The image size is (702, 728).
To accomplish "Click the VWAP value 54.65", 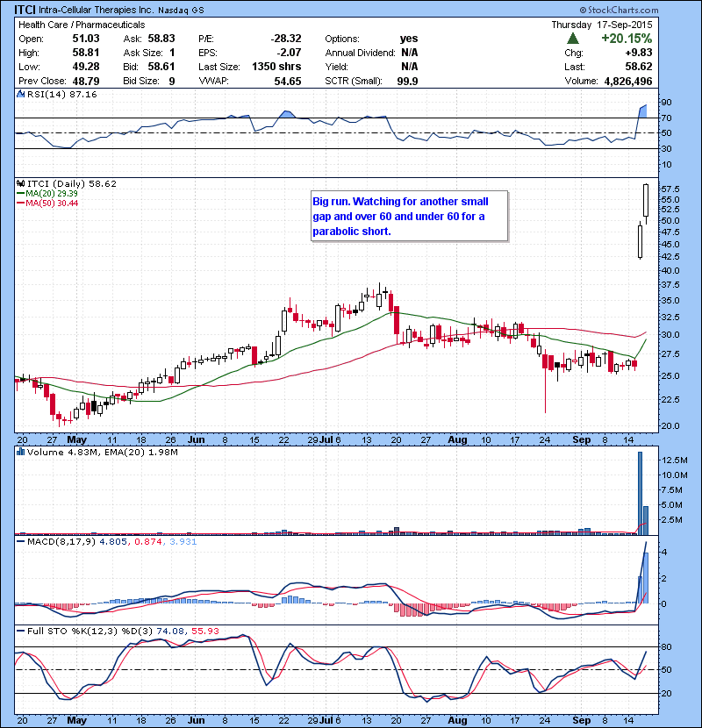I will [288, 82].
